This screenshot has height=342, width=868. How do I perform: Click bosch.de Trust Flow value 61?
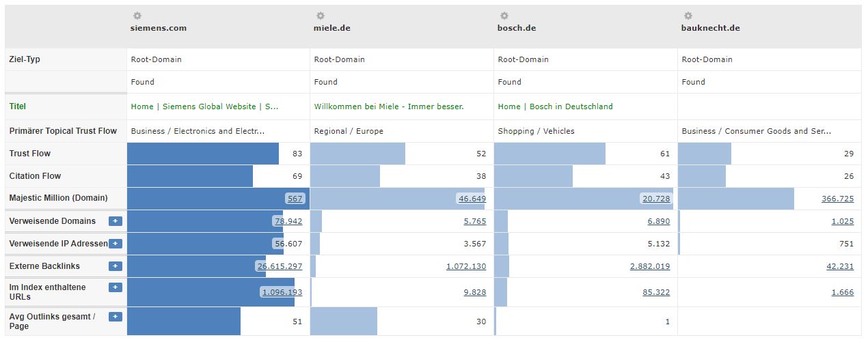[665, 154]
